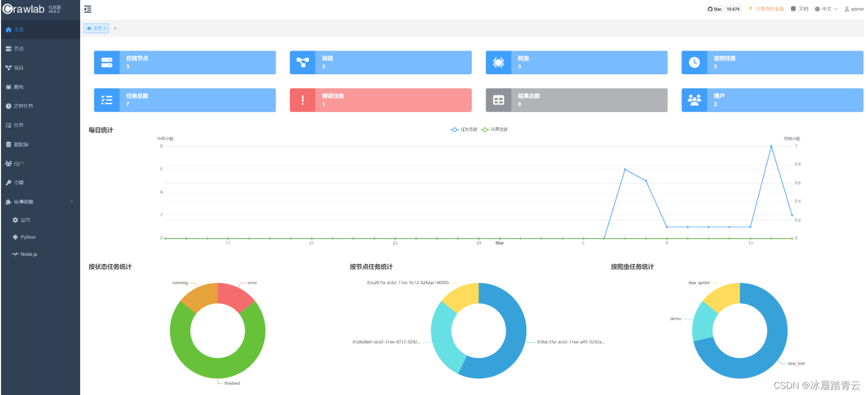Open 令牌 tokens via its key icon

9,182
